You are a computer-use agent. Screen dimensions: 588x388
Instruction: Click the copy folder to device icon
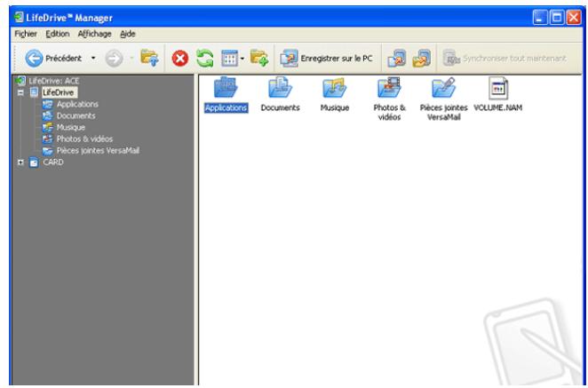coord(422,59)
